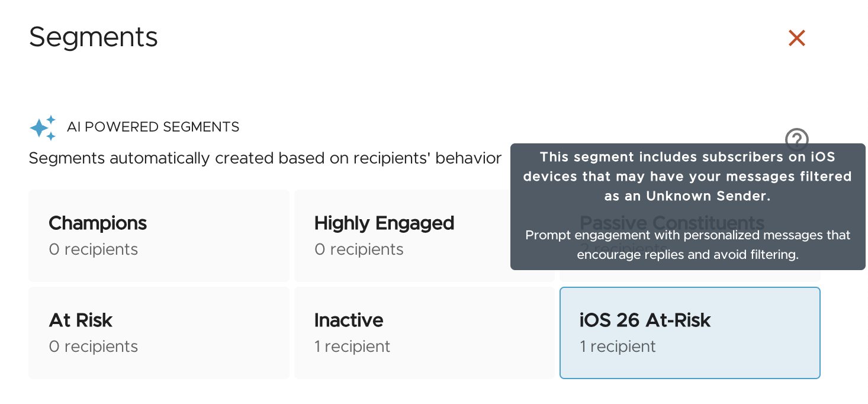Click the question mark help icon
The image size is (868, 404).
click(797, 140)
